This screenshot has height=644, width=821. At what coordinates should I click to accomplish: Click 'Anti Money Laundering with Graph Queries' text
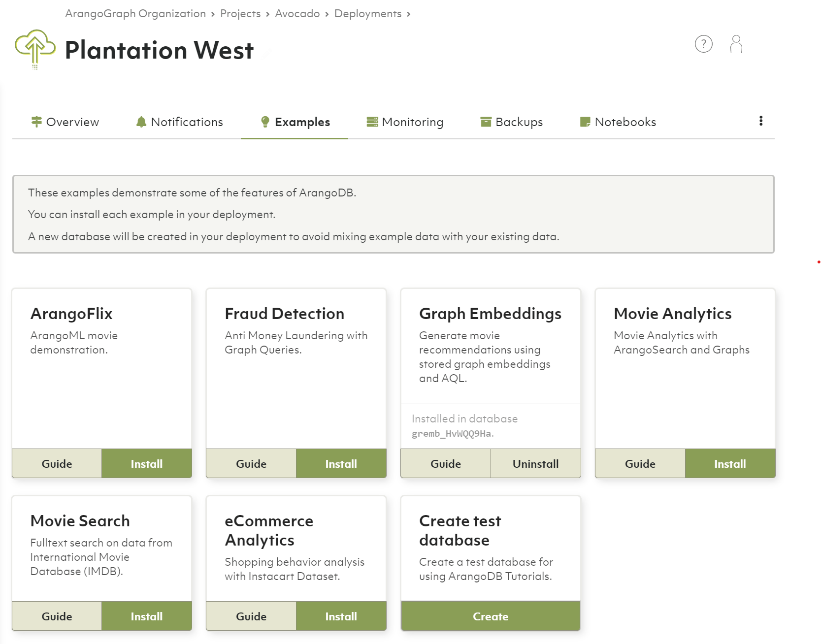pos(296,342)
